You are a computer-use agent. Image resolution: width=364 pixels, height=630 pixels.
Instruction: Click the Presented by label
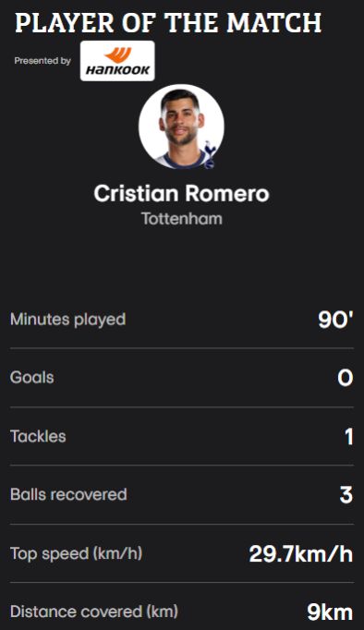(x=42, y=61)
